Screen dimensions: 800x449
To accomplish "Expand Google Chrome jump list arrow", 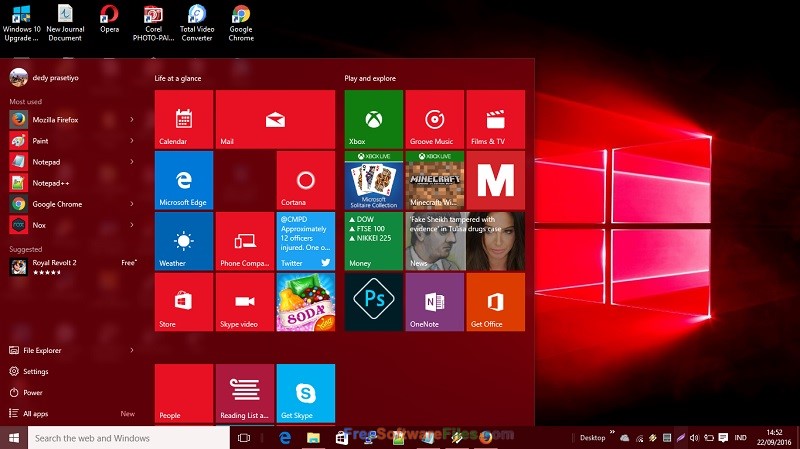I will click(132, 204).
